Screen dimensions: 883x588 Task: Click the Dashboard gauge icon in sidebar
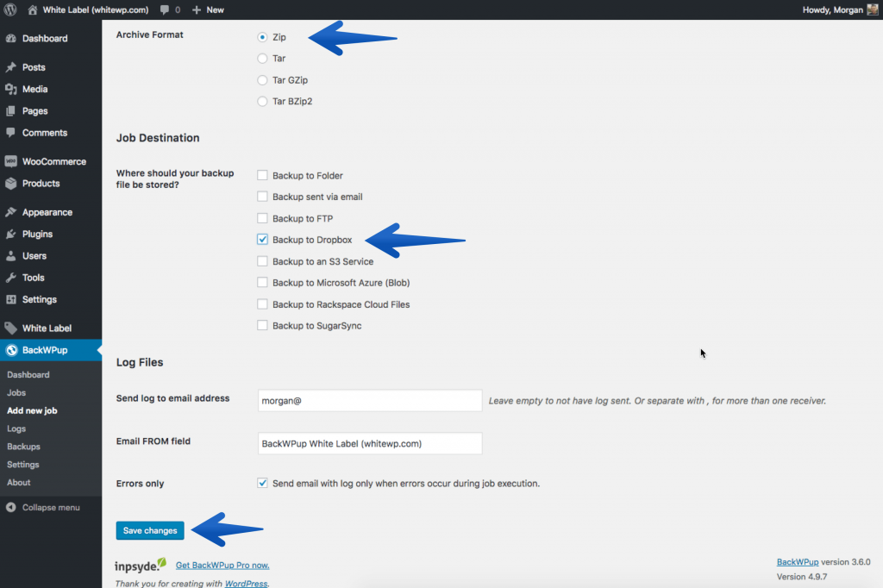coord(10,38)
